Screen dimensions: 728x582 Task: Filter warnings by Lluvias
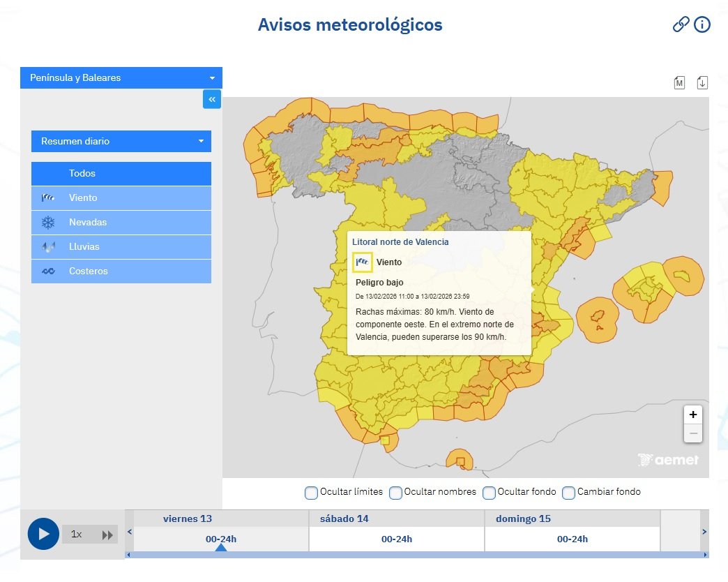click(121, 246)
